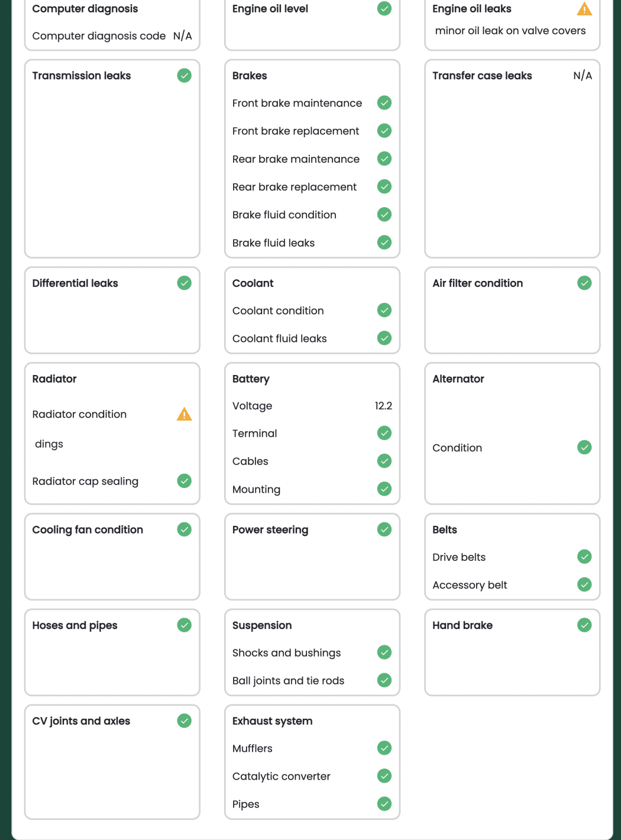The width and height of the screenshot is (621, 840).
Task: Click the Hand brake green checkmark
Action: [x=584, y=625]
